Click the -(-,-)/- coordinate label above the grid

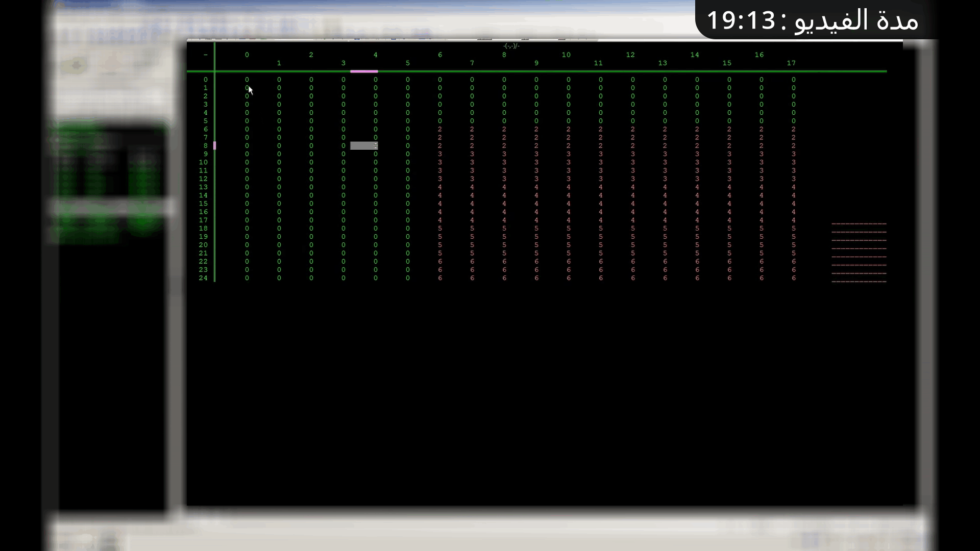(511, 46)
